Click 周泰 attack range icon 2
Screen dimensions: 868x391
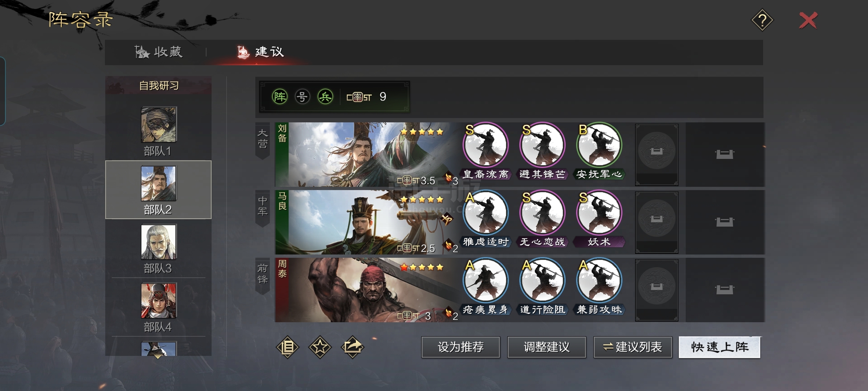click(451, 315)
